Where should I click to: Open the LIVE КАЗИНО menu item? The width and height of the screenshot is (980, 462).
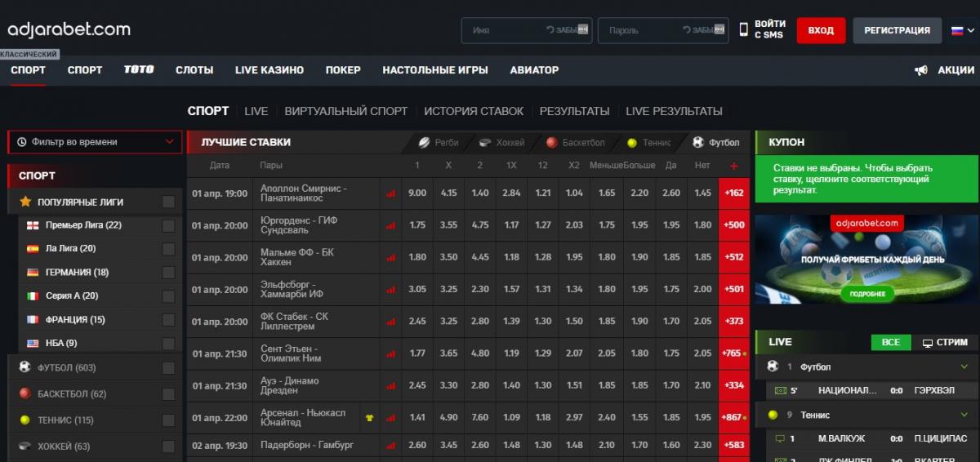[x=269, y=70]
